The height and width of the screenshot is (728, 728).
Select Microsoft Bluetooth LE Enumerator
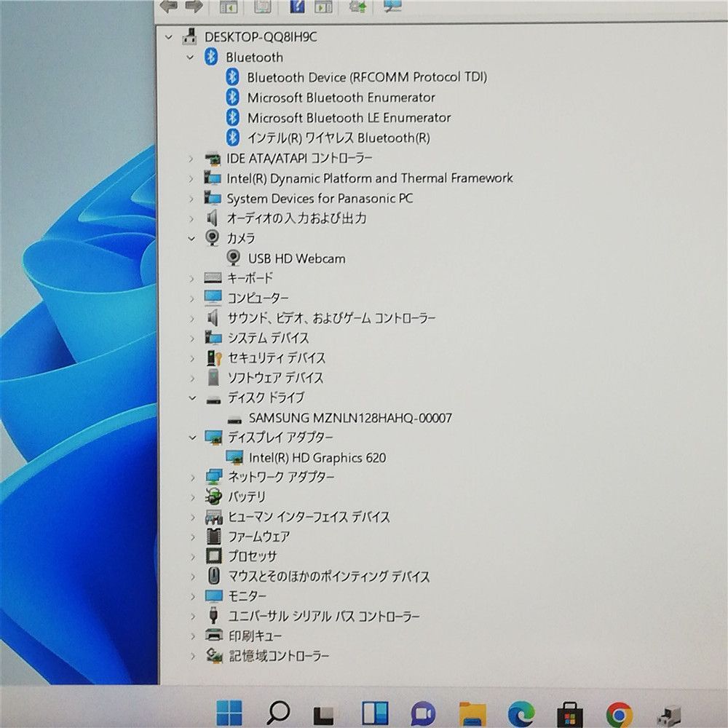(x=349, y=117)
